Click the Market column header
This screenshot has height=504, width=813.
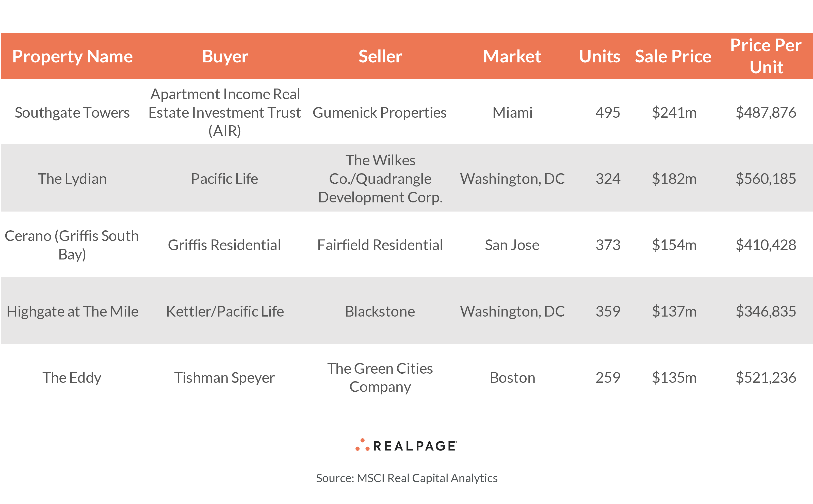(512, 56)
